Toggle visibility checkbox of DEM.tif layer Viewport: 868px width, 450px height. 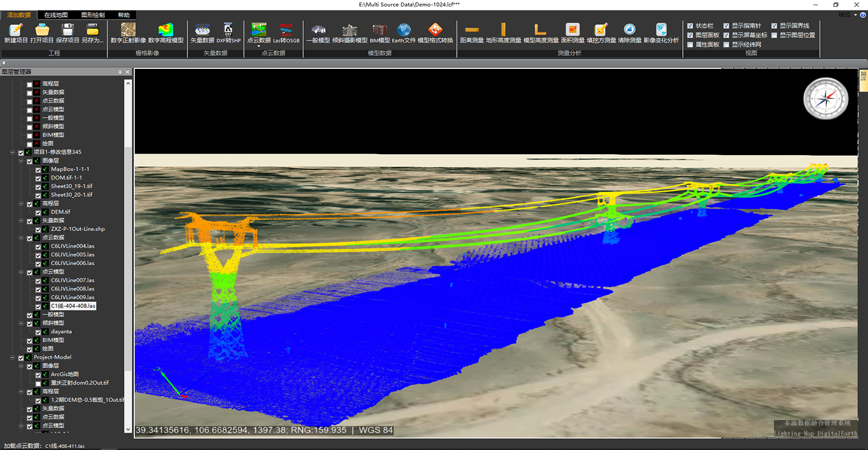tap(38, 213)
